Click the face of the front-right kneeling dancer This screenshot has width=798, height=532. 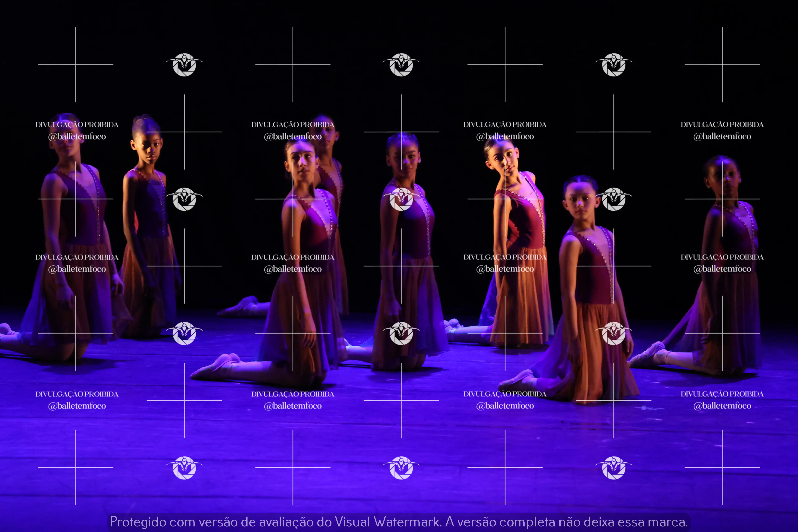tap(581, 204)
